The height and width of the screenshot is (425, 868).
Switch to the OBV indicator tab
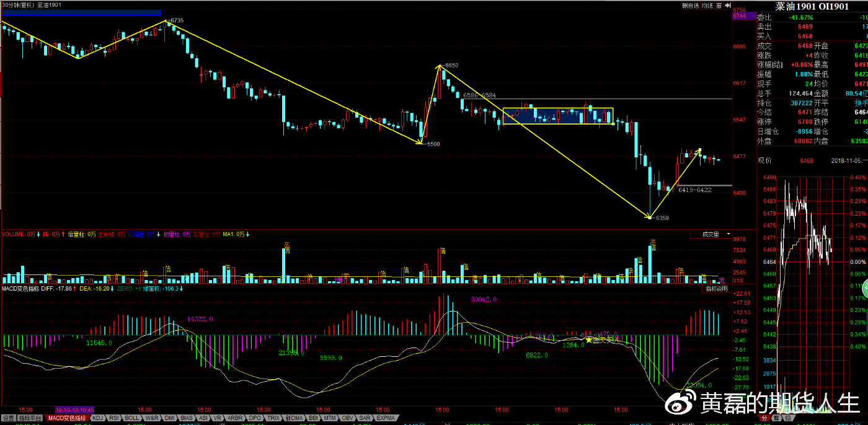pos(348,418)
